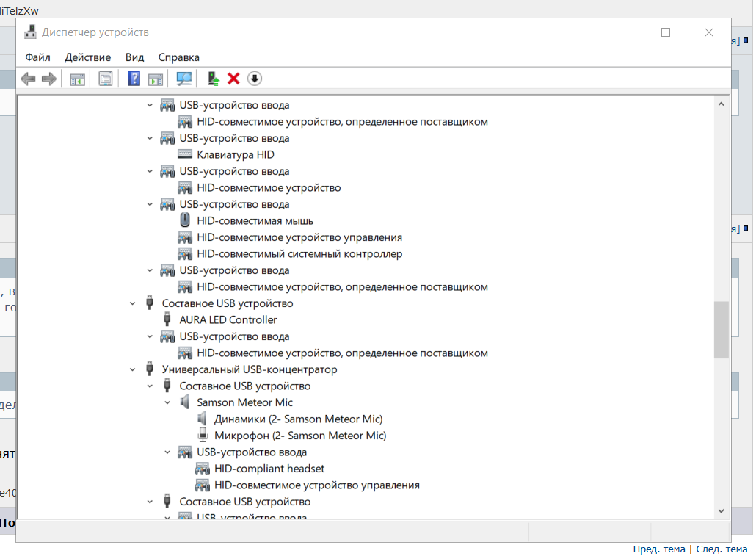756x556 pixels.
Task: Click the vertical scrollbar thumb
Action: [721, 330]
